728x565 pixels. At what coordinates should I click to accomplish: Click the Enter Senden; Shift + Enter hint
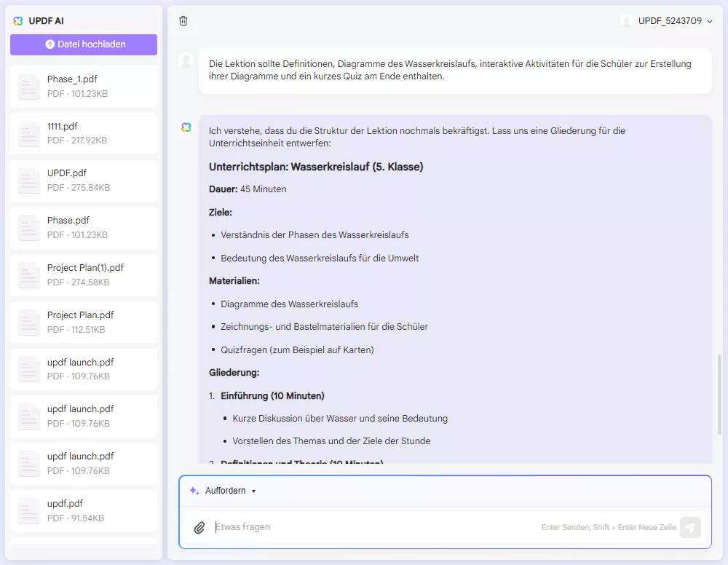pyautogui.click(x=609, y=527)
